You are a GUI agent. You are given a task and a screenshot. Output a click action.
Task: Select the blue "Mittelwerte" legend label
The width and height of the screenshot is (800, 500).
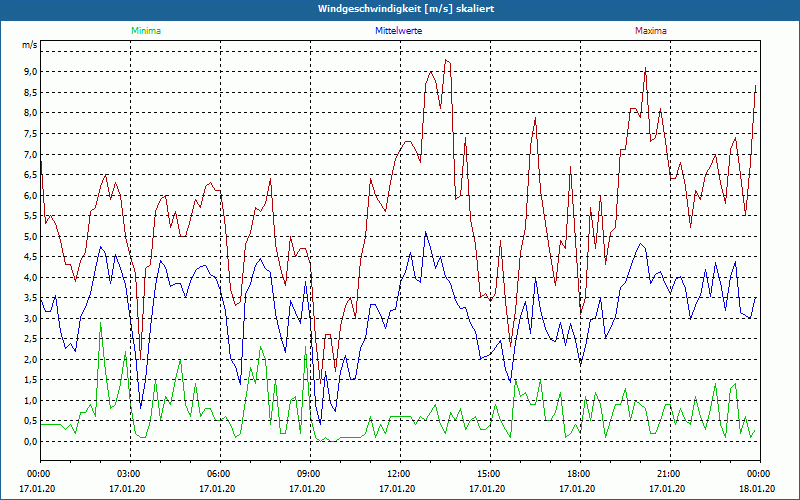click(398, 31)
